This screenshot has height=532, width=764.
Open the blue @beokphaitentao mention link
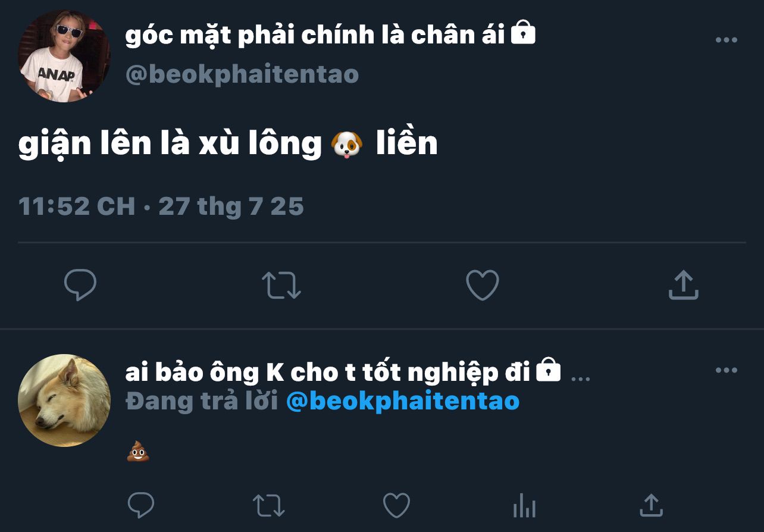(x=403, y=401)
